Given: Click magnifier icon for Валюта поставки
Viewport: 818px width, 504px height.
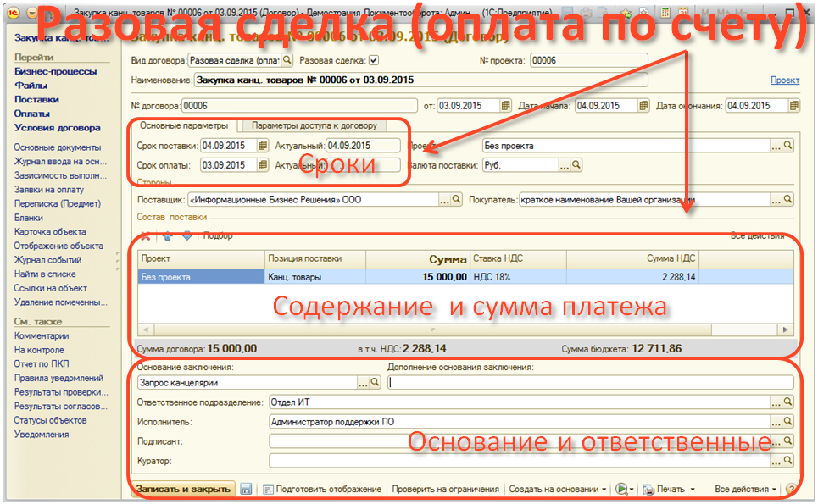Looking at the screenshot, I should click(576, 165).
